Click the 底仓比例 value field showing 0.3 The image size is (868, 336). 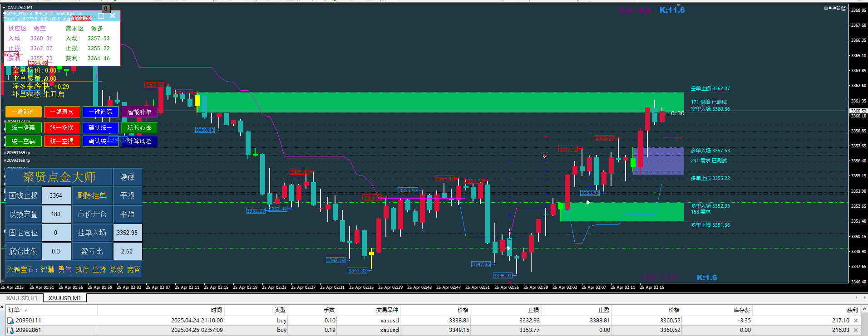pyautogui.click(x=56, y=251)
